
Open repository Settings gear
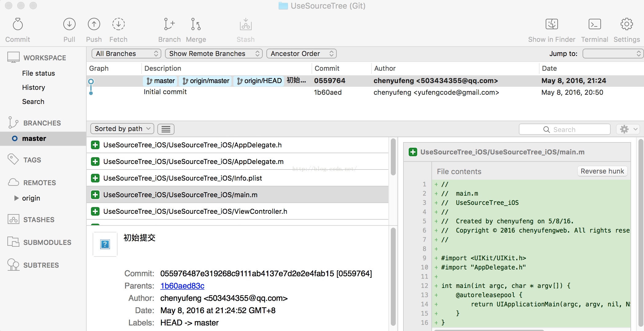[x=626, y=25]
